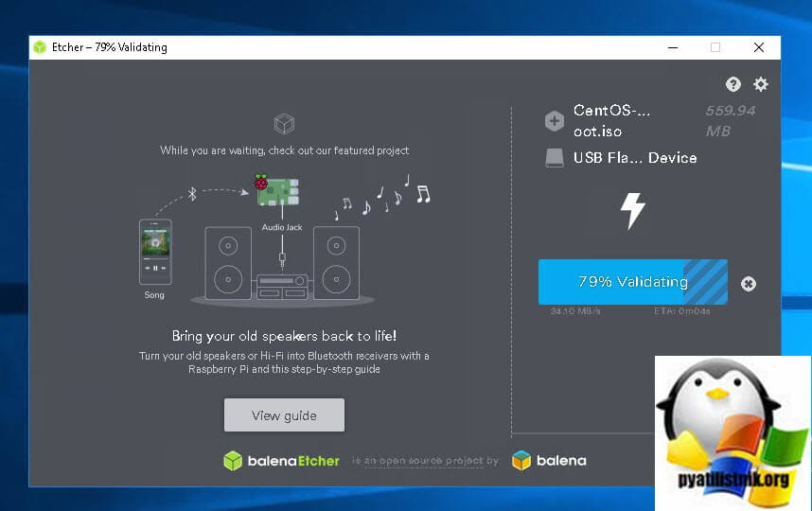Open the balena company logo link

coord(549,461)
